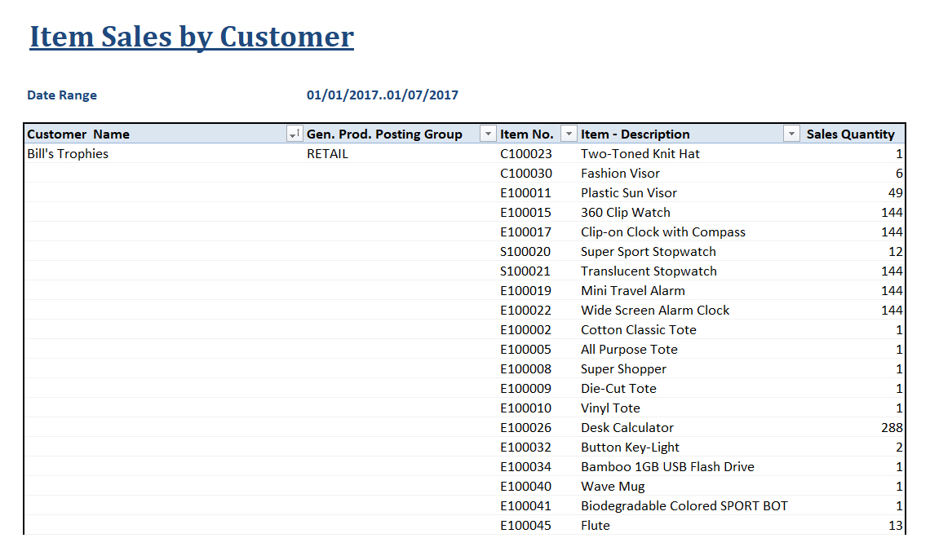Click the Date Range label
Screen dimensions: 930x560
62,95
